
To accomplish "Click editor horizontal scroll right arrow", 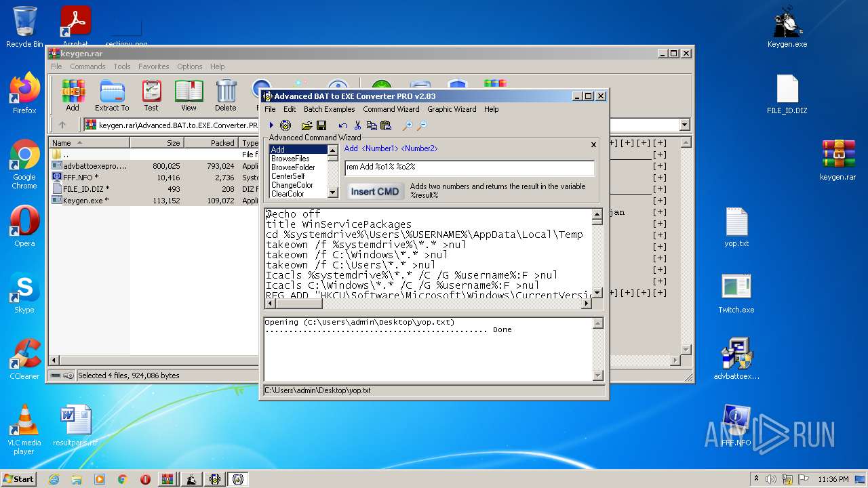I will tap(587, 304).
